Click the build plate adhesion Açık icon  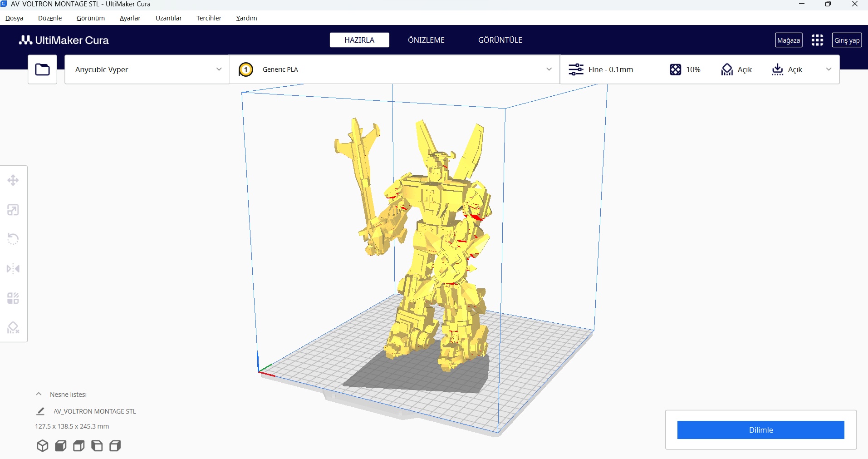(x=777, y=69)
